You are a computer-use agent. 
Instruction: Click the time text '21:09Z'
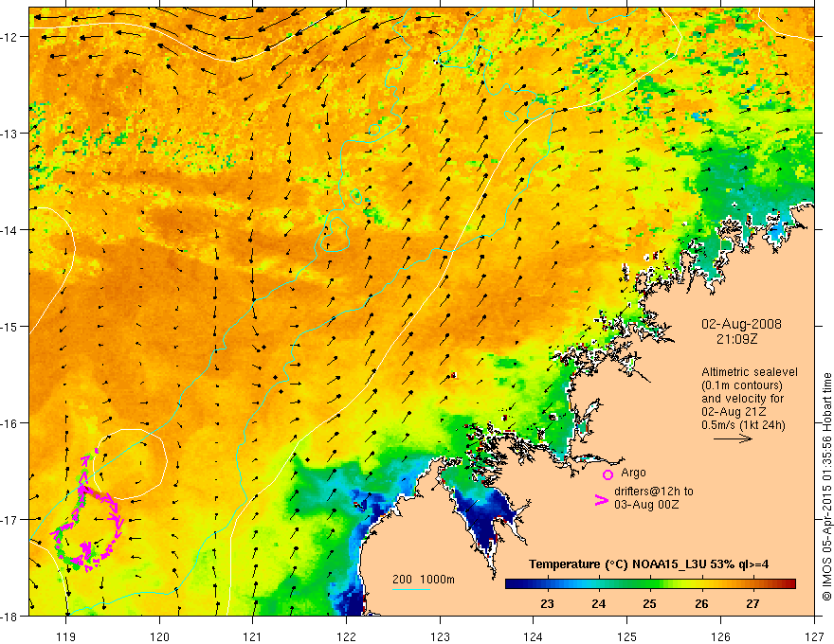[x=736, y=339]
